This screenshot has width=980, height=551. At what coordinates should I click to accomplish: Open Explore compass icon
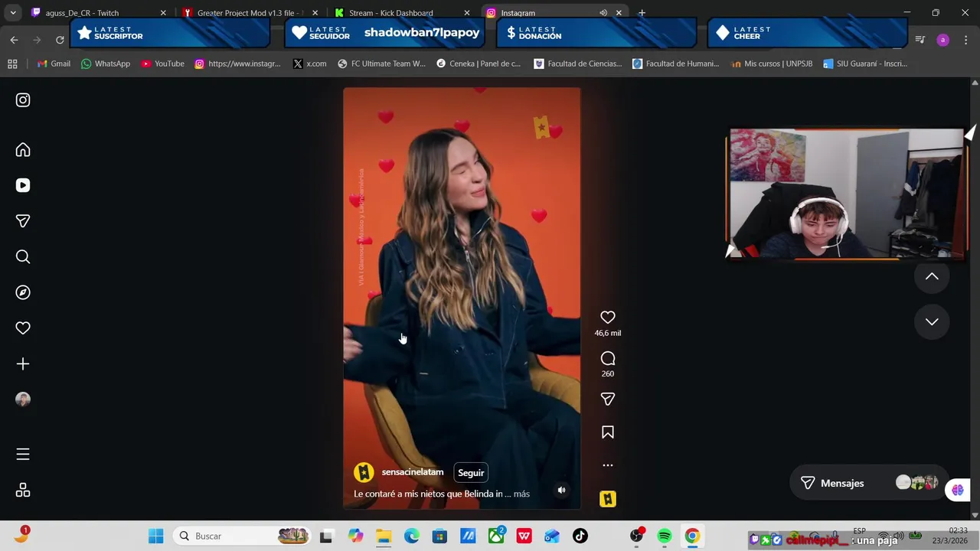(23, 292)
